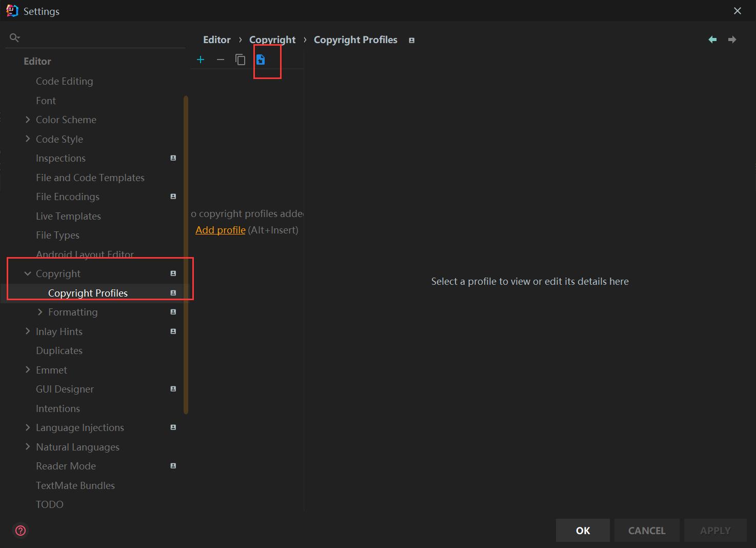756x548 pixels.
Task: Click project icon beside Inspections
Action: [x=173, y=158]
